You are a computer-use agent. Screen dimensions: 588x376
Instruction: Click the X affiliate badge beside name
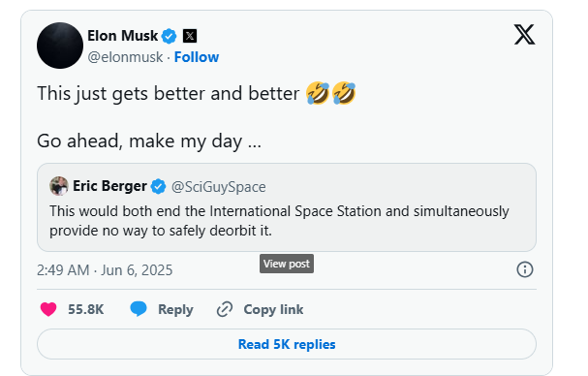coord(190,36)
